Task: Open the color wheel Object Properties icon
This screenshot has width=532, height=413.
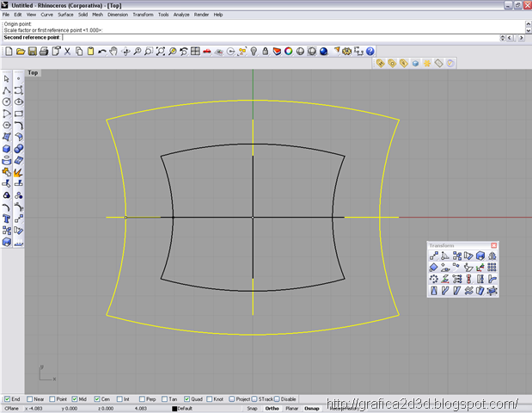Action: click(x=289, y=52)
